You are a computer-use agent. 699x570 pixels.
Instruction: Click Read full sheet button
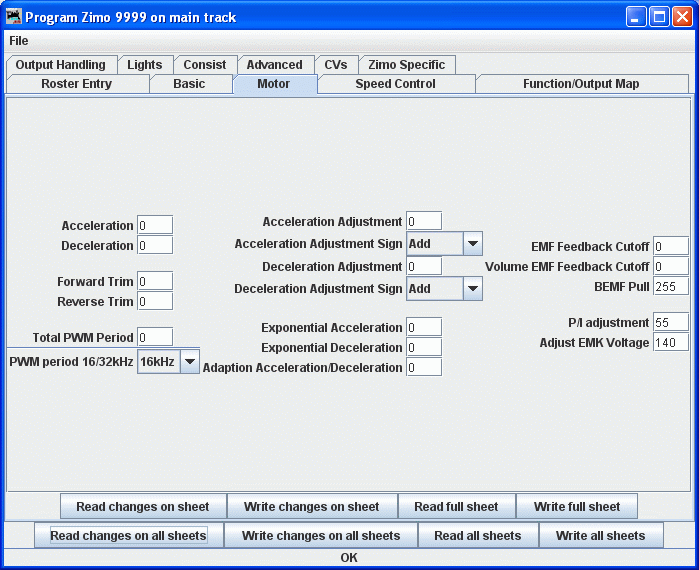tap(456, 506)
